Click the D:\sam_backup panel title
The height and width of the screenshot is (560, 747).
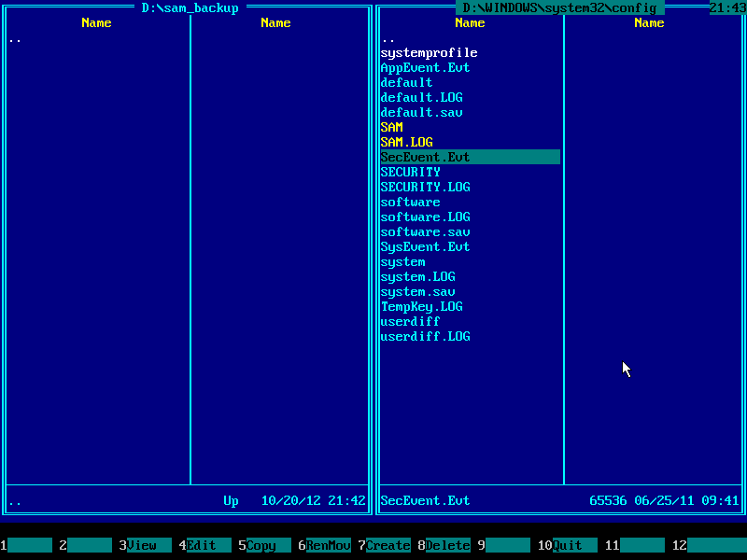coord(190,8)
